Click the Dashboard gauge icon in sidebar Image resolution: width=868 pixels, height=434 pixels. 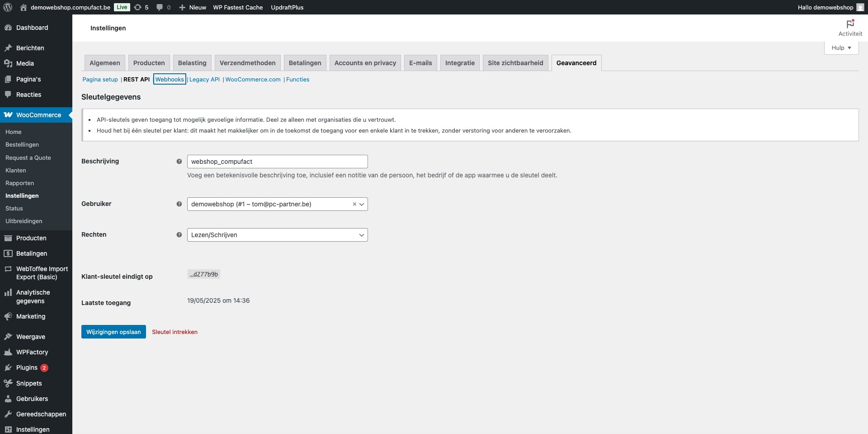tap(8, 28)
